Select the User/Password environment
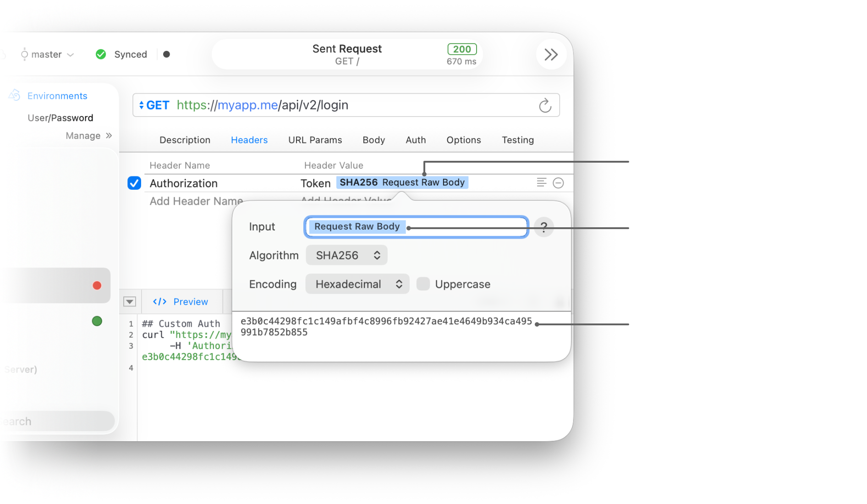 tap(60, 118)
